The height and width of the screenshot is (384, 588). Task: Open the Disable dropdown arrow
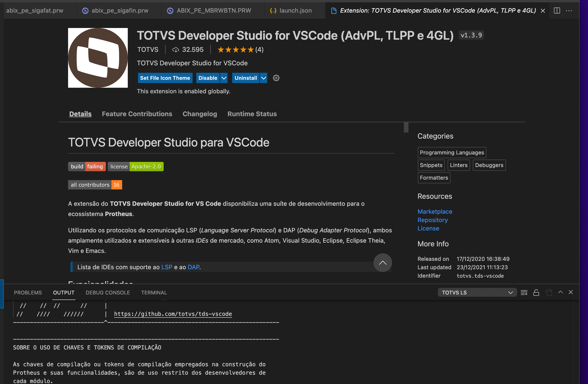tap(224, 78)
